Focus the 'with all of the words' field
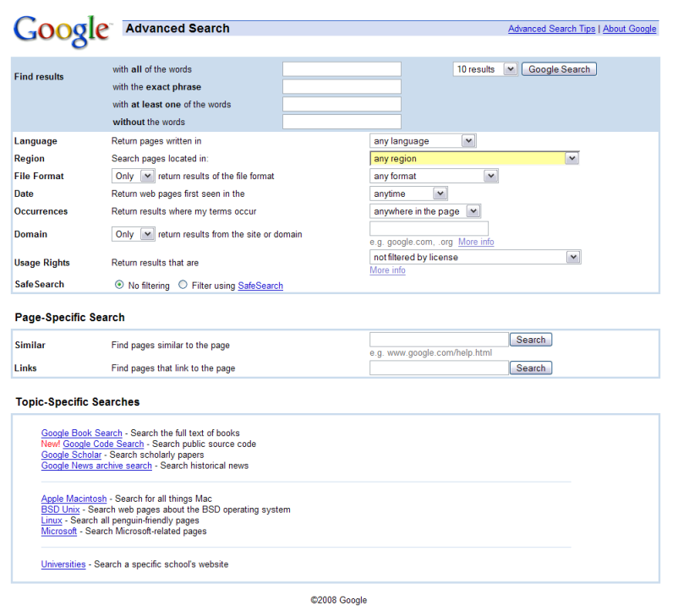 [x=342, y=69]
